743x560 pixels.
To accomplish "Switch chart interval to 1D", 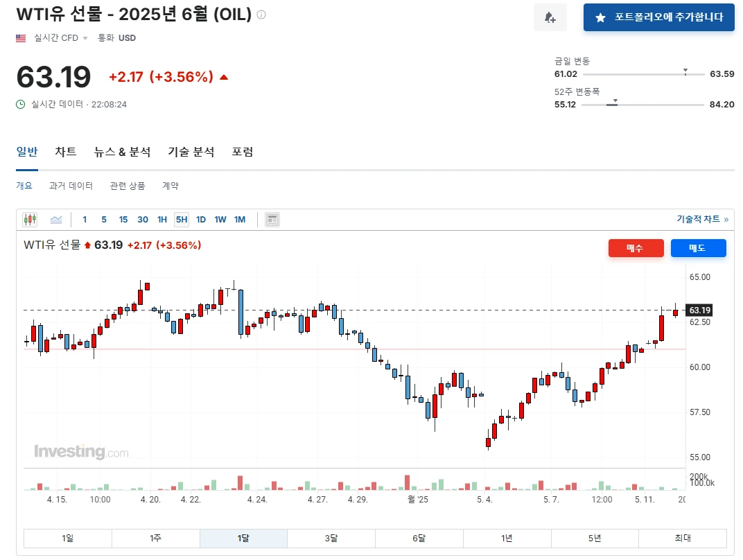I will point(201,220).
